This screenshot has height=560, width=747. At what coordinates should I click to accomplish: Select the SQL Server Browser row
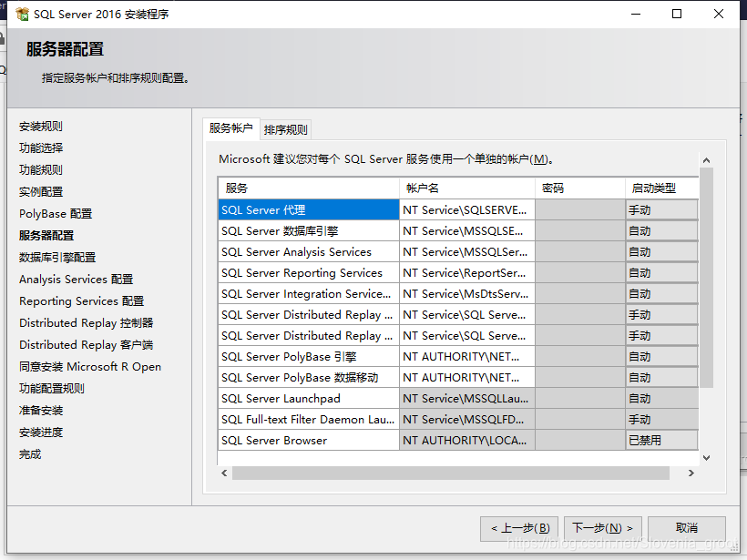(309, 441)
